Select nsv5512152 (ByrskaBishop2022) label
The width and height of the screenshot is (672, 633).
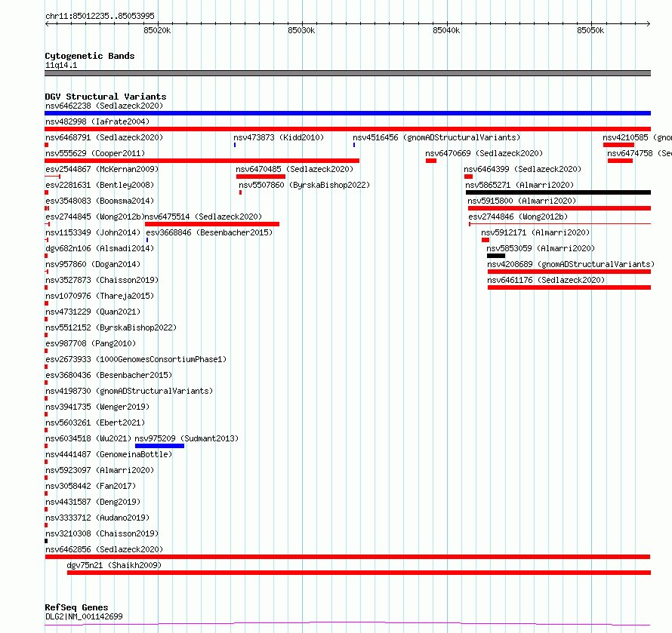point(111,327)
